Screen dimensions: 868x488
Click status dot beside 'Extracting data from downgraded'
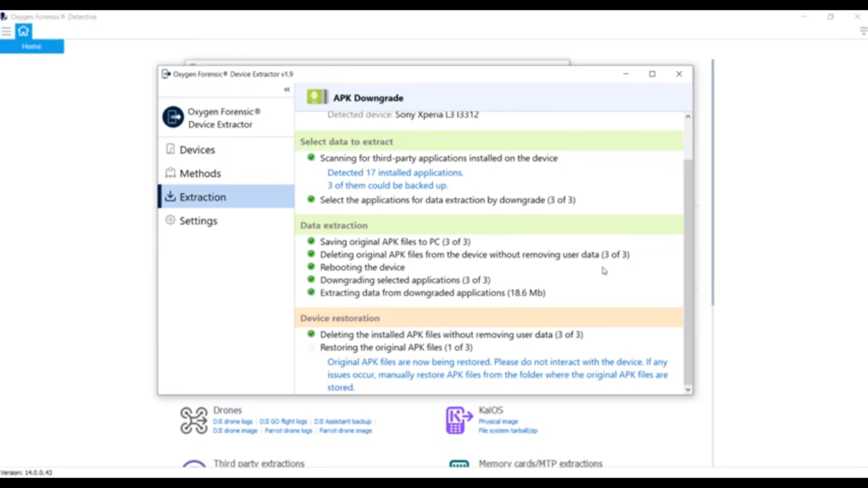(311, 292)
